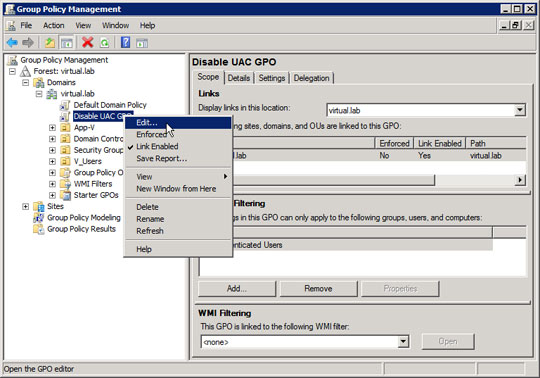
Task: Click the Group Policy Modeling icon
Action: click(x=39, y=218)
